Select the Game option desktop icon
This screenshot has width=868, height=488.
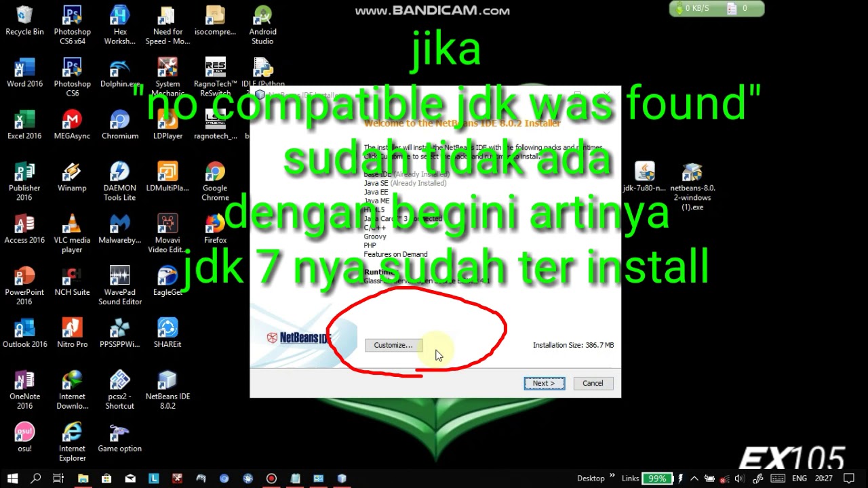(x=120, y=439)
